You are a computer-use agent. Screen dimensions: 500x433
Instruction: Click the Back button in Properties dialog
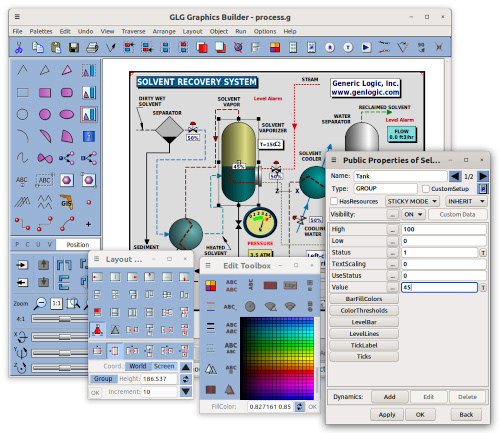click(x=466, y=415)
